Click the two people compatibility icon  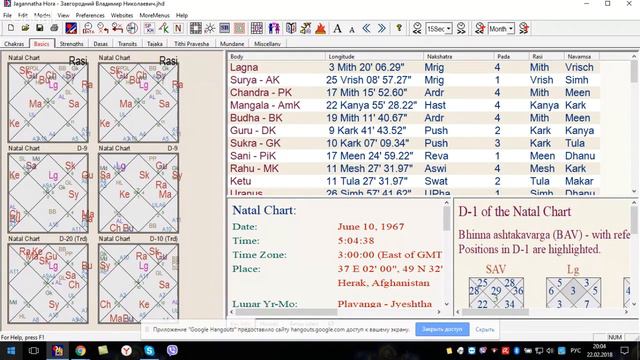point(274,28)
